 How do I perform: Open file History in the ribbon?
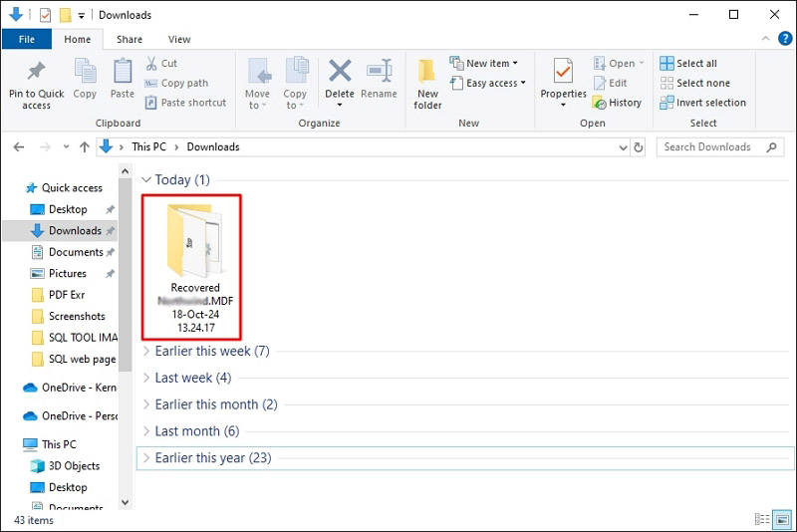pos(617,103)
